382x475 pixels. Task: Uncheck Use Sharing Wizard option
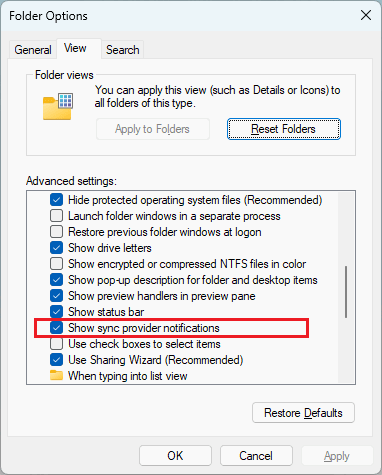pyautogui.click(x=56, y=360)
